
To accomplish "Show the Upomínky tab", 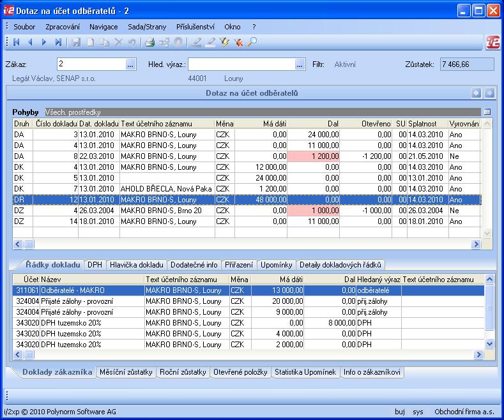I will pyautogui.click(x=277, y=265).
